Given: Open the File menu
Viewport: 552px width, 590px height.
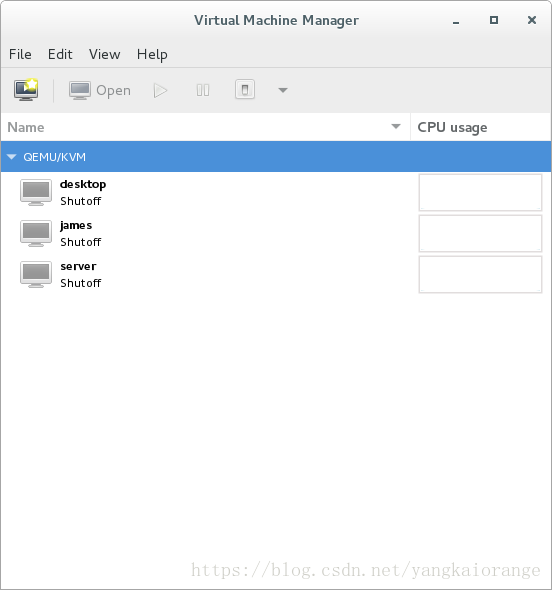Looking at the screenshot, I should click(20, 54).
